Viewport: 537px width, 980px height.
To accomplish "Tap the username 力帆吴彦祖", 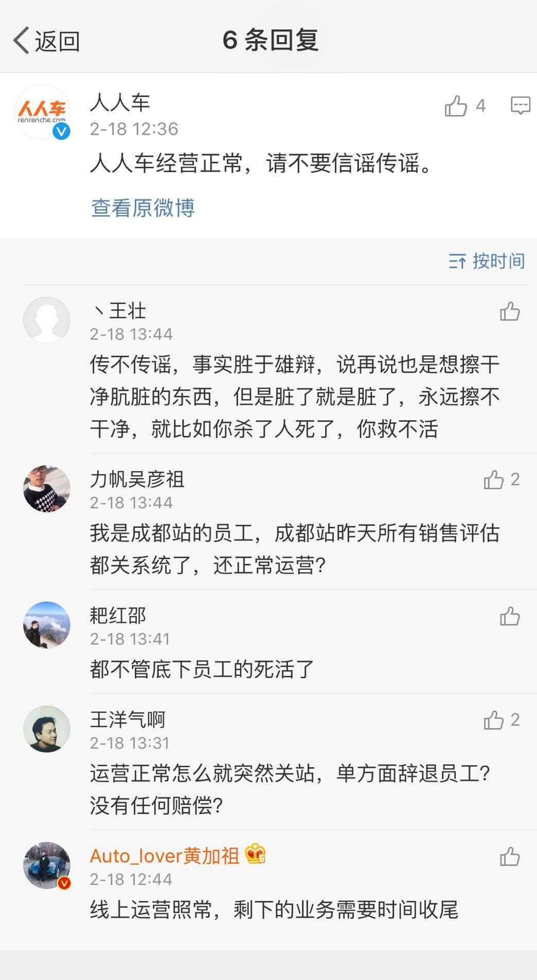I will (137, 479).
